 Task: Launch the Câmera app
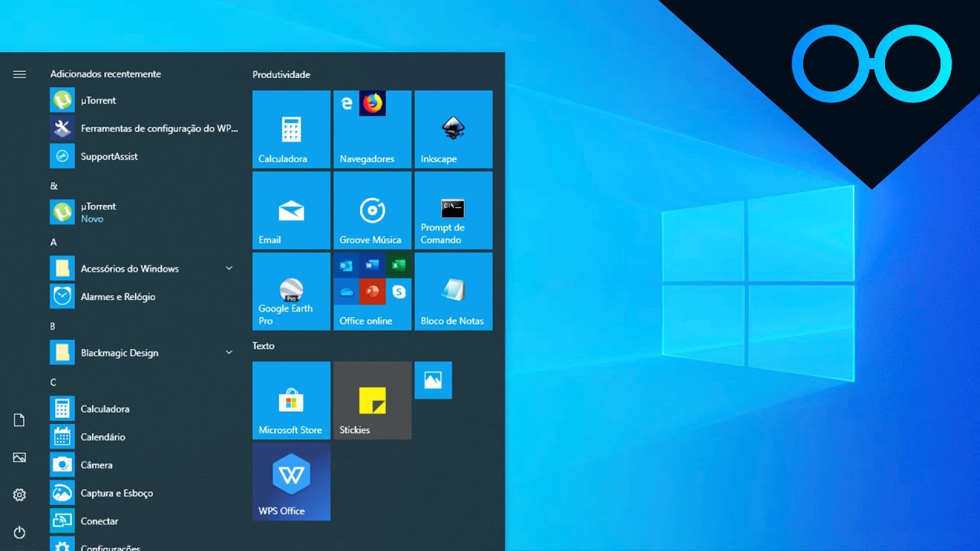pos(144,465)
